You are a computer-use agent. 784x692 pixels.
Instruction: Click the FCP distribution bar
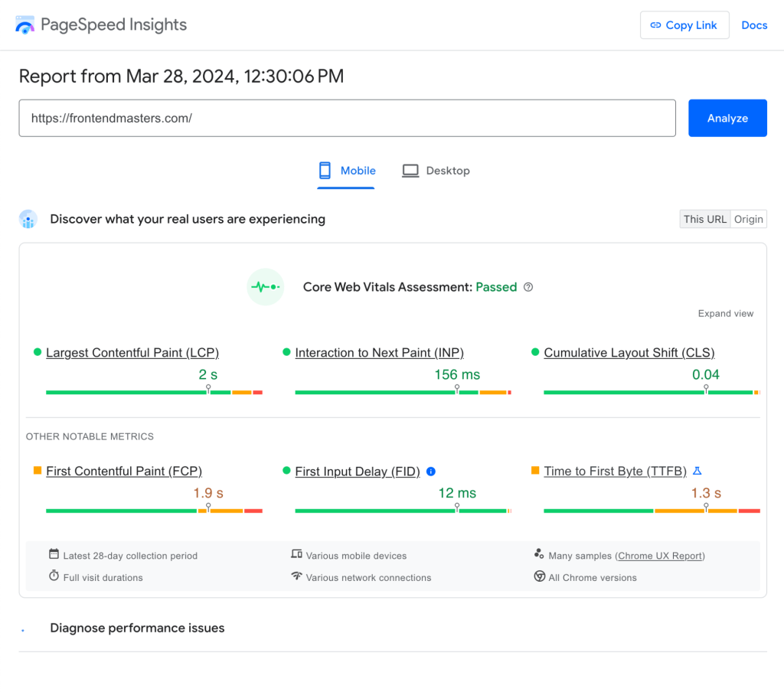154,511
